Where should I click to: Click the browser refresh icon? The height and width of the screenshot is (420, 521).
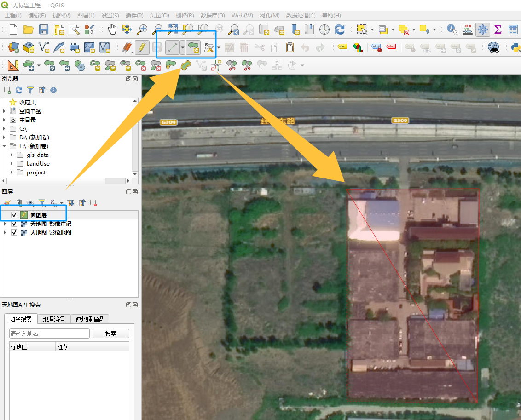pyautogui.click(x=19, y=90)
